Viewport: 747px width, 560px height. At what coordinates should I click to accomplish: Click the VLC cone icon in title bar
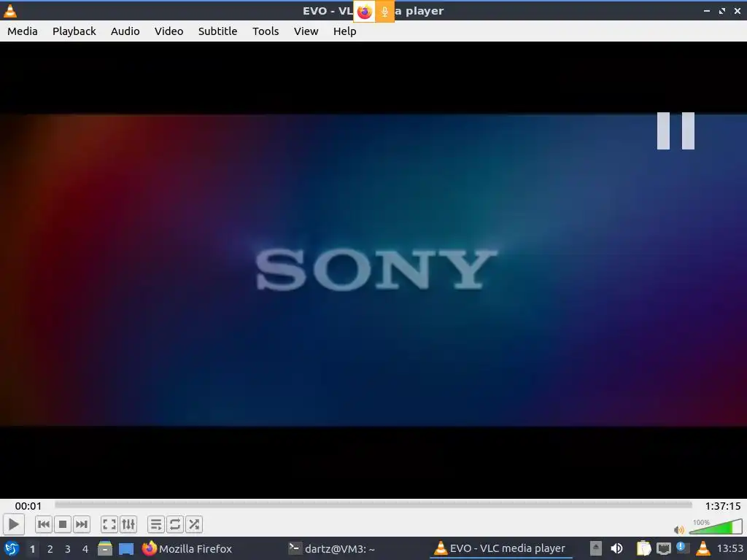point(10,11)
